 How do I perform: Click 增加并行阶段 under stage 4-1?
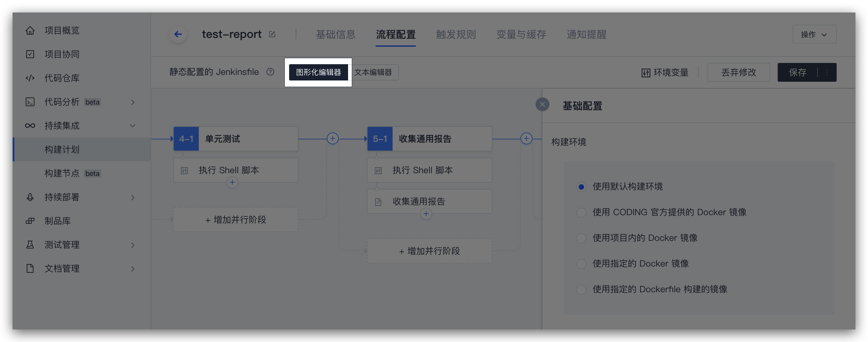point(236,220)
